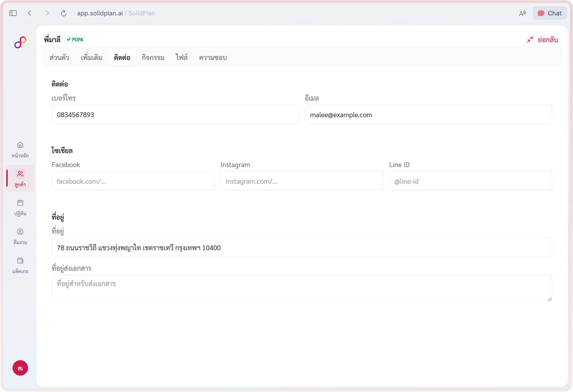The image size is (573, 392).
Task: Open แพ็คเกจ packages in the sidebar
Action: click(x=20, y=265)
